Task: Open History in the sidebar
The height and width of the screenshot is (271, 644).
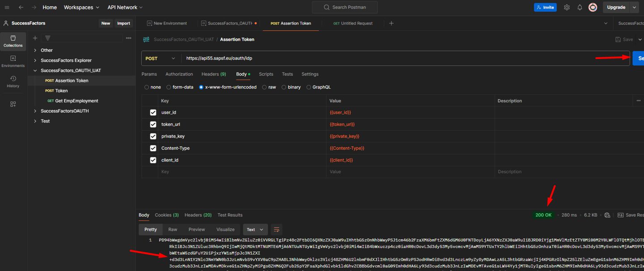Action: 13,82
